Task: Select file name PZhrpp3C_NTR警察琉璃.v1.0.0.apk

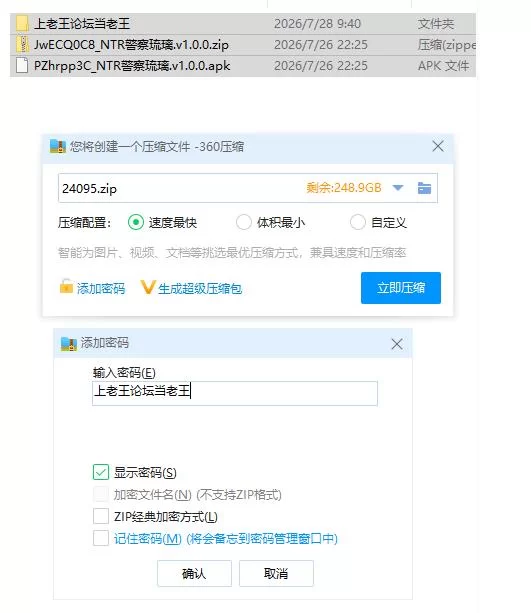Action: pos(132,66)
